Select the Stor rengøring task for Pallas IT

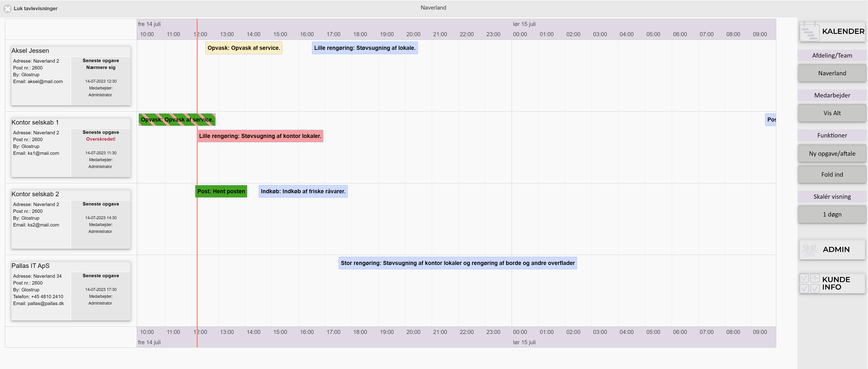458,263
